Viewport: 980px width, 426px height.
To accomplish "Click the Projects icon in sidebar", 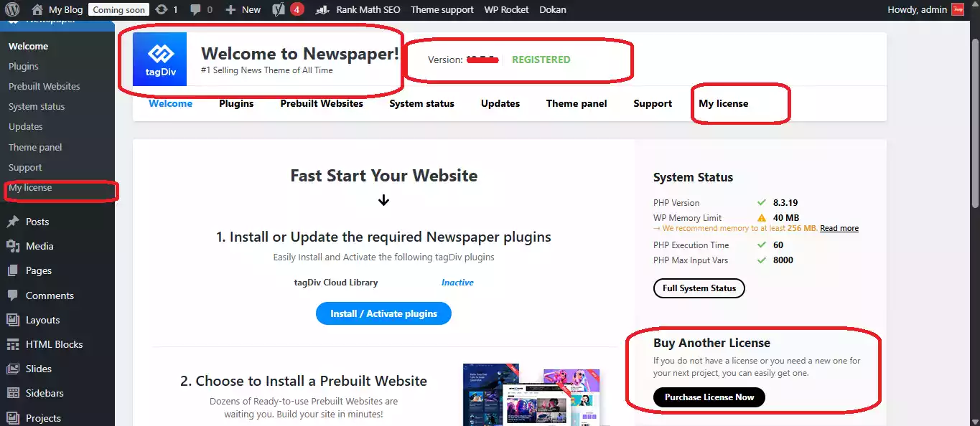I will tap(13, 417).
